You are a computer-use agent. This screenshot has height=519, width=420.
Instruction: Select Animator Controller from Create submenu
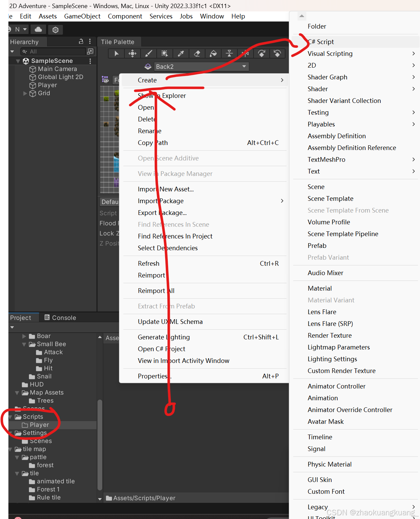(354, 386)
